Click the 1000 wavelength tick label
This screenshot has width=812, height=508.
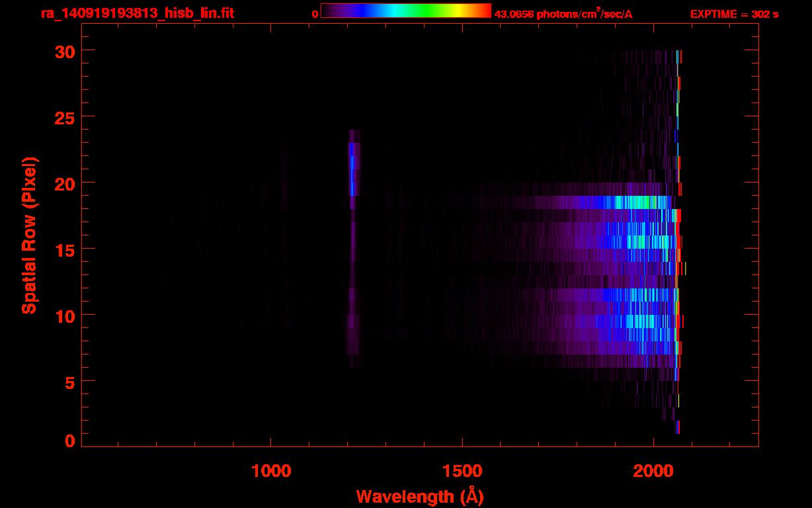point(271,470)
